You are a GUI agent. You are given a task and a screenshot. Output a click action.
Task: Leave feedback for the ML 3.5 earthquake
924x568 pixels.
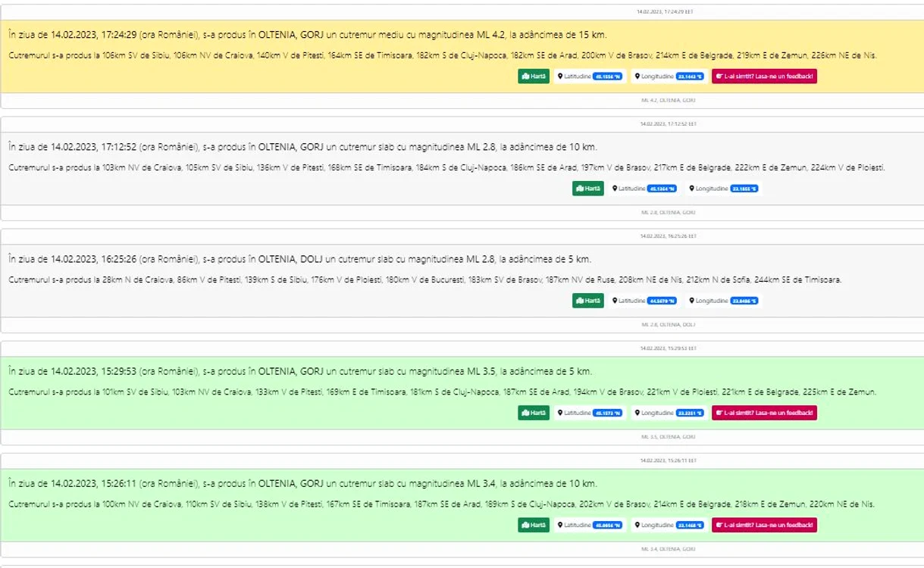[764, 413]
